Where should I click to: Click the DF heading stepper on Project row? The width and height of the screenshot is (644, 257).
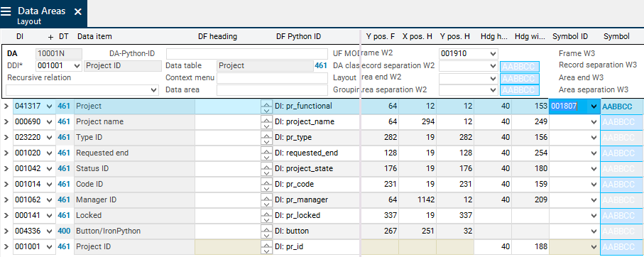(266, 106)
